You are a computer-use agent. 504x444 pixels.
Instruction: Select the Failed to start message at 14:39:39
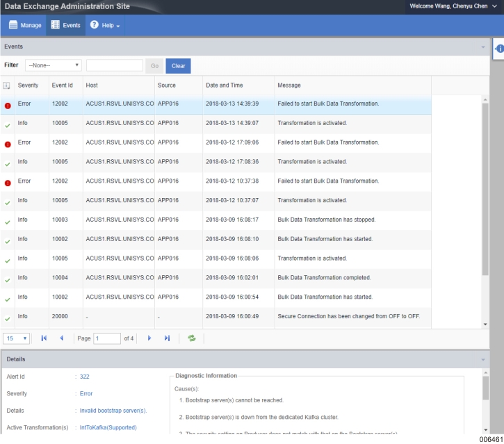click(x=328, y=104)
